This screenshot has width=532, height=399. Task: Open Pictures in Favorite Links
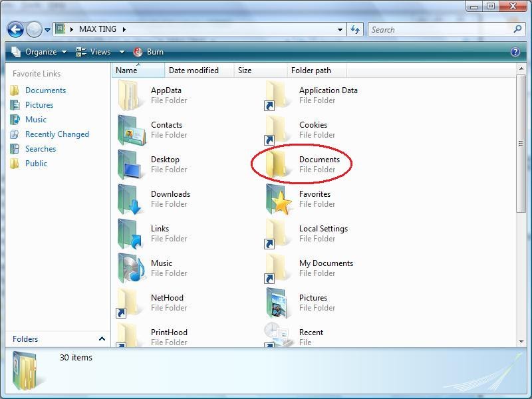pos(39,105)
